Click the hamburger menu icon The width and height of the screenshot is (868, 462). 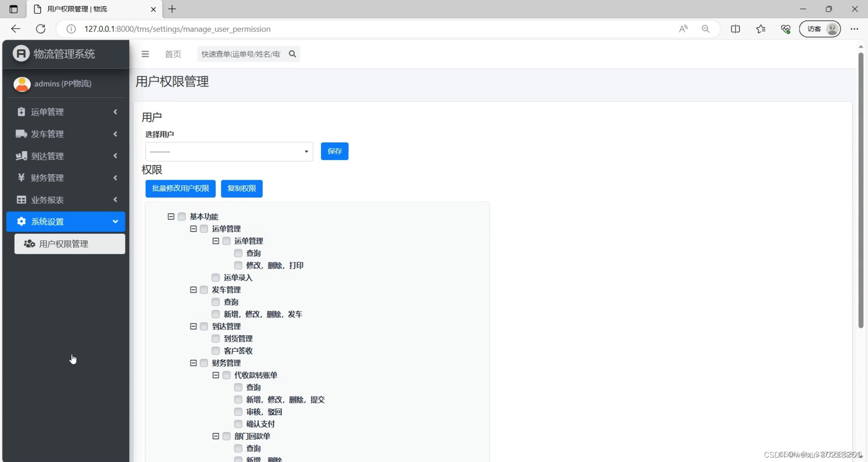click(145, 54)
